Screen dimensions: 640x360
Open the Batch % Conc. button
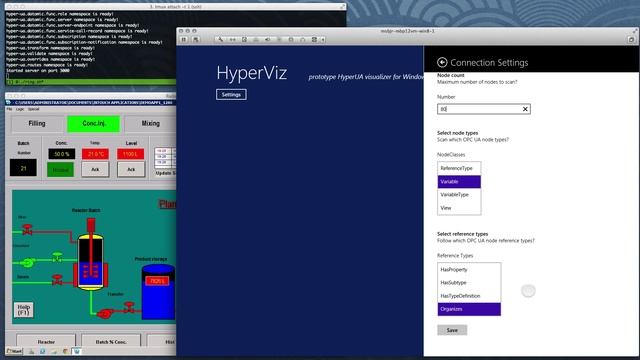(x=111, y=341)
